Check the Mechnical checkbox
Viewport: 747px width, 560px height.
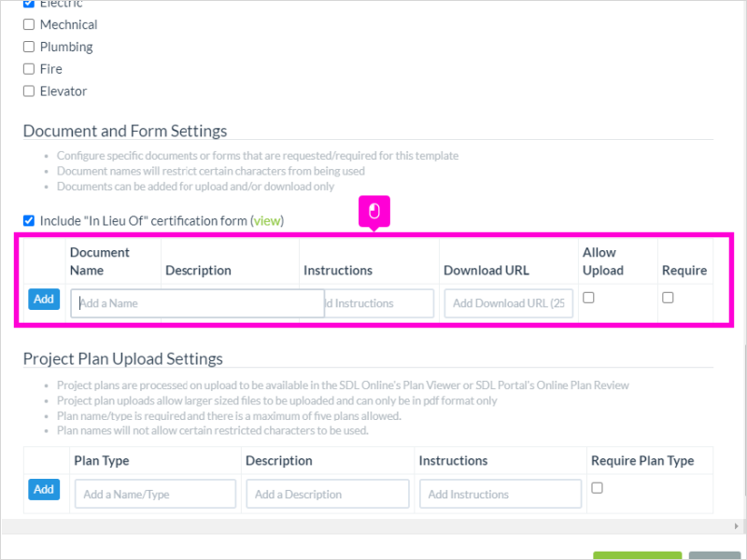(29, 24)
